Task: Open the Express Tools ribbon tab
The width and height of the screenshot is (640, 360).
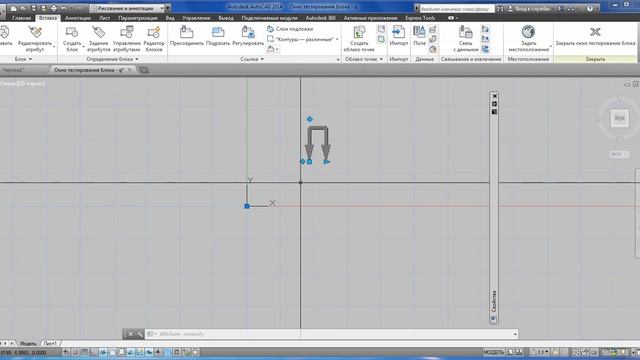Action: tap(420, 18)
